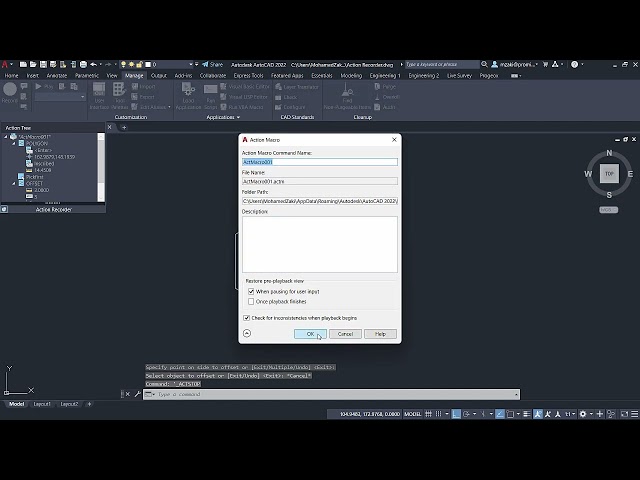Toggle Ortho mode in status bar

456,414
